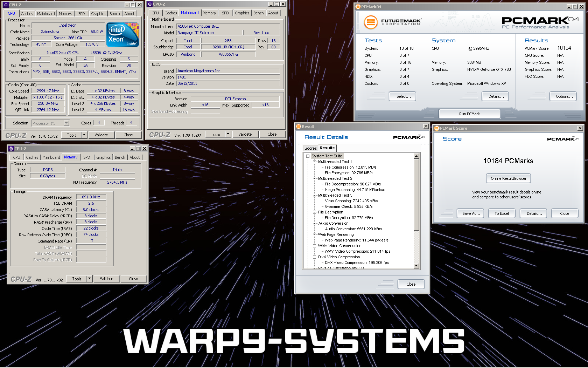The image size is (588, 368).
Task: Click Close button in Memory CPU-Z window
Action: (133, 279)
